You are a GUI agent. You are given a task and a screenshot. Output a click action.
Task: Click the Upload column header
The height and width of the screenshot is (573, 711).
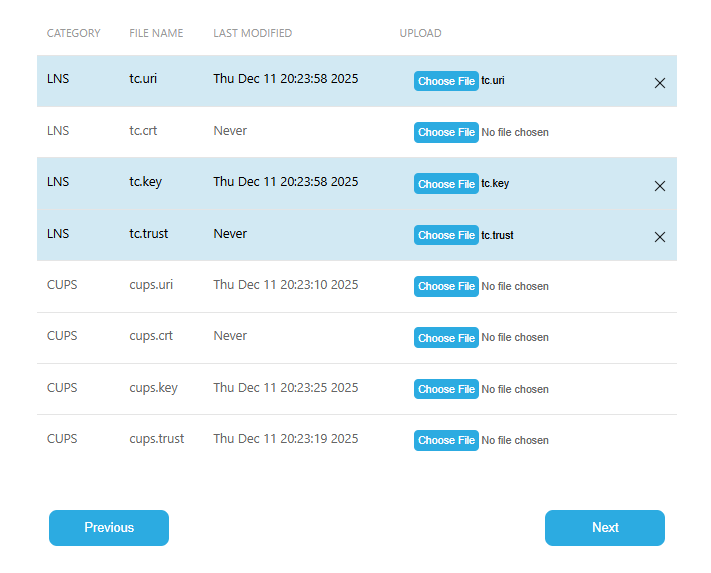(420, 33)
